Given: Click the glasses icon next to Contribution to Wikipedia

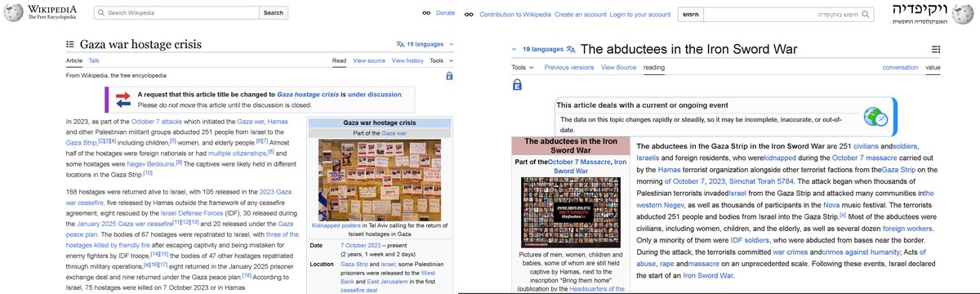Looking at the screenshot, I should click(x=470, y=14).
